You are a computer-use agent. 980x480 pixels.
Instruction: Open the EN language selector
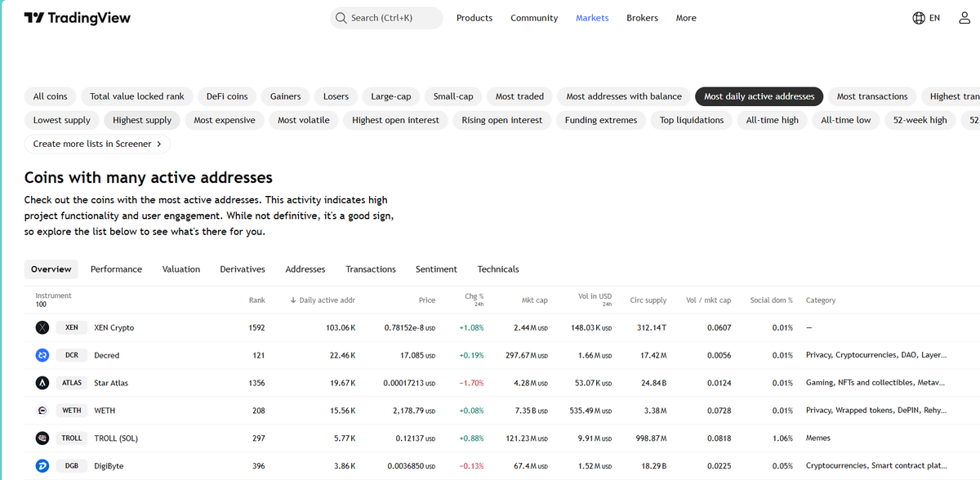926,18
